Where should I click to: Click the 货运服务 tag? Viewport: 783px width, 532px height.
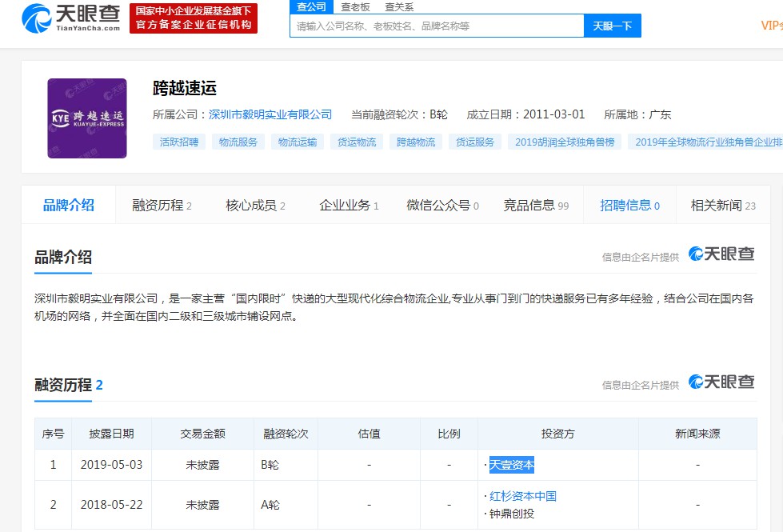click(x=475, y=142)
